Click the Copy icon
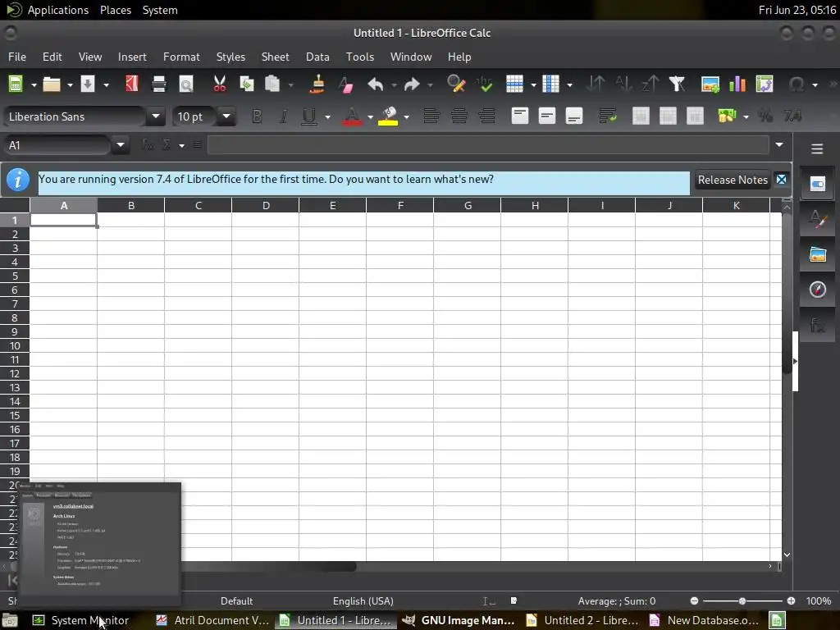The image size is (840, 630). point(246,84)
